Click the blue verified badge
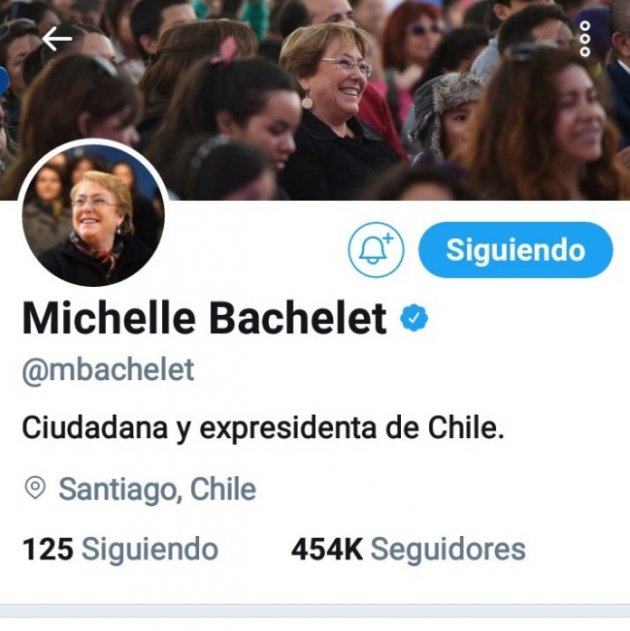The height and width of the screenshot is (631, 630). click(x=414, y=318)
